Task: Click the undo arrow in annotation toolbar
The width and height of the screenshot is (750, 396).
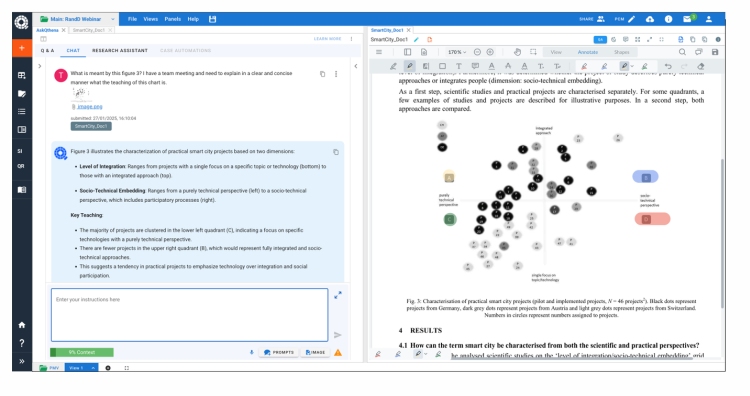Action: (x=668, y=66)
